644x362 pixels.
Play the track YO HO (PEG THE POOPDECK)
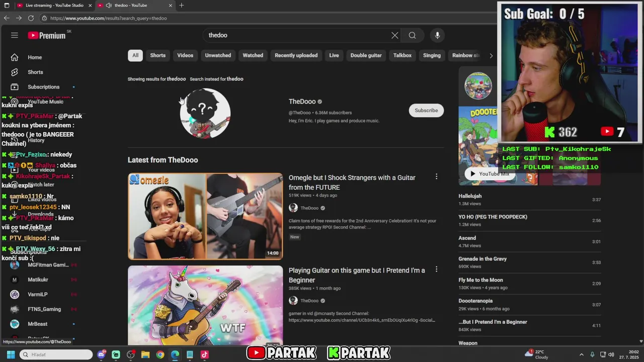click(x=529, y=221)
